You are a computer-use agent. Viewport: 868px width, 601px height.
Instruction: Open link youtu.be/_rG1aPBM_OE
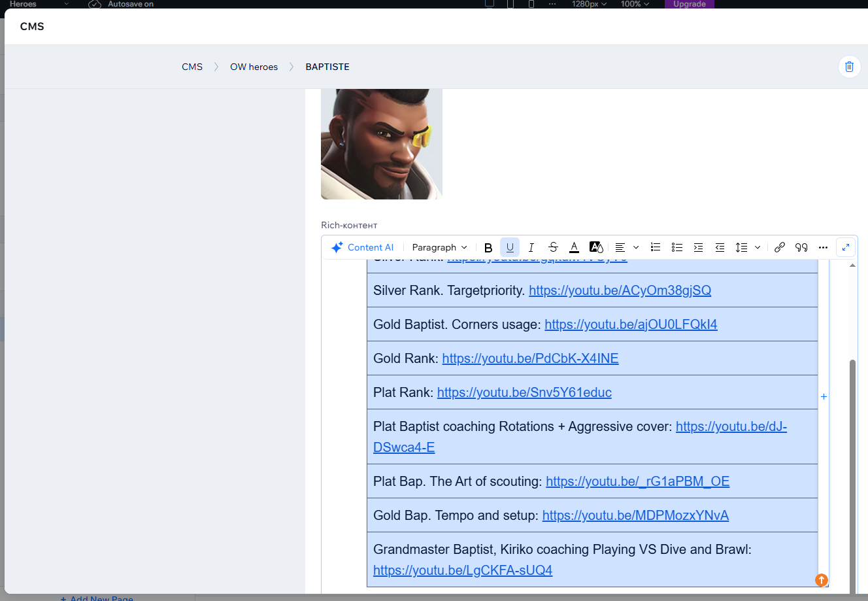637,481
